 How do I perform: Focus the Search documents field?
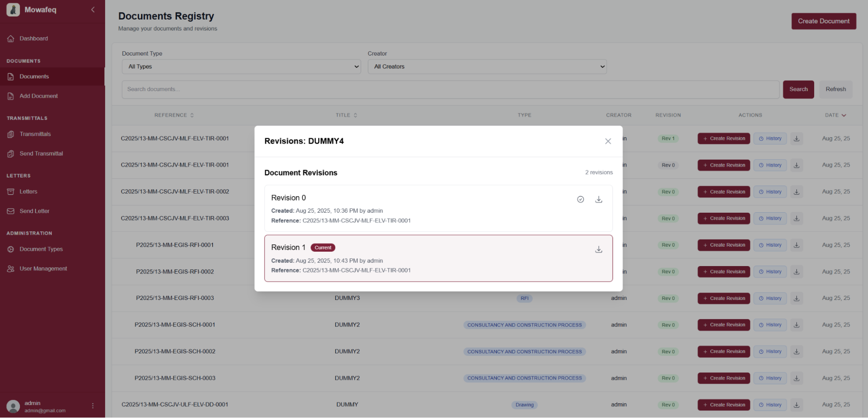pyautogui.click(x=450, y=89)
